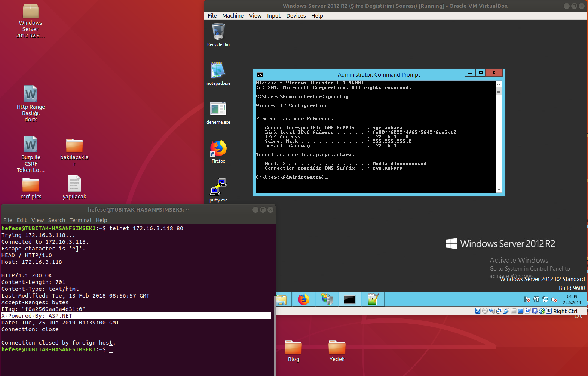Open IIS Manager from the Windows taskbar
Image resolution: width=588 pixels, height=376 pixels.
click(327, 299)
